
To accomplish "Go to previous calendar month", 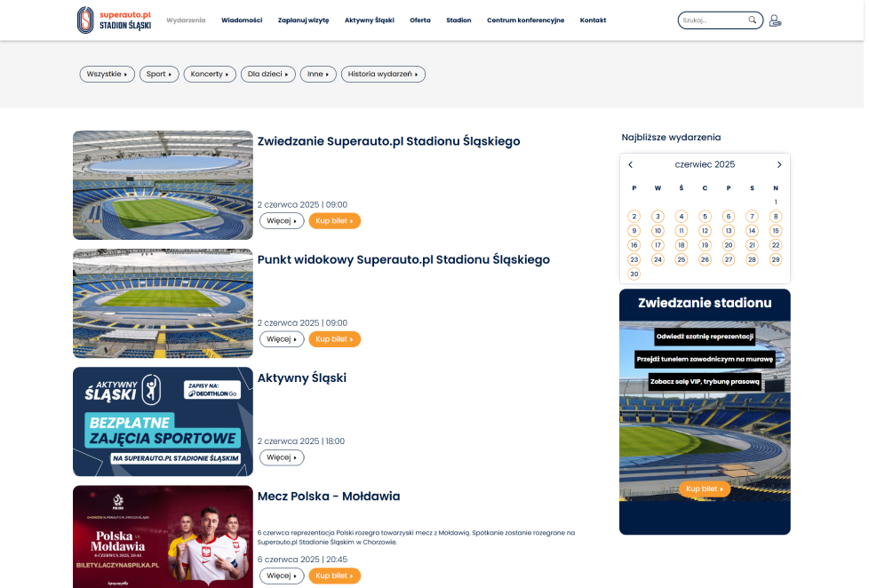I will pos(631,164).
